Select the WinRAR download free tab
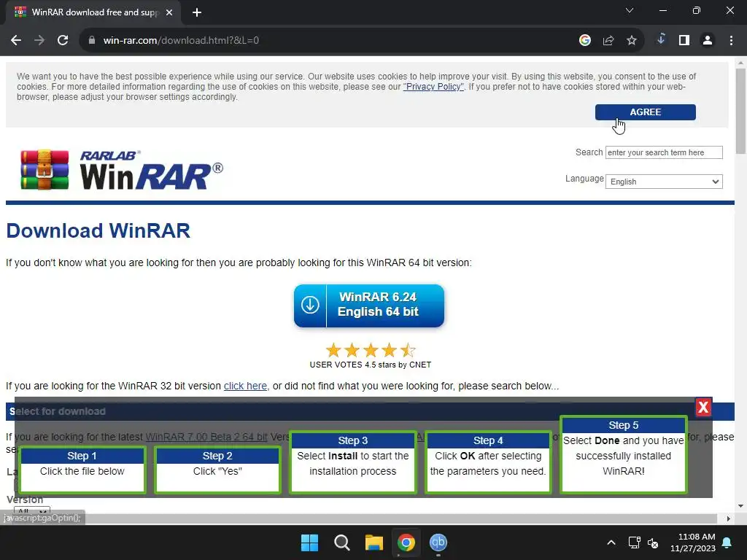The image size is (747, 560). [x=94, y=12]
